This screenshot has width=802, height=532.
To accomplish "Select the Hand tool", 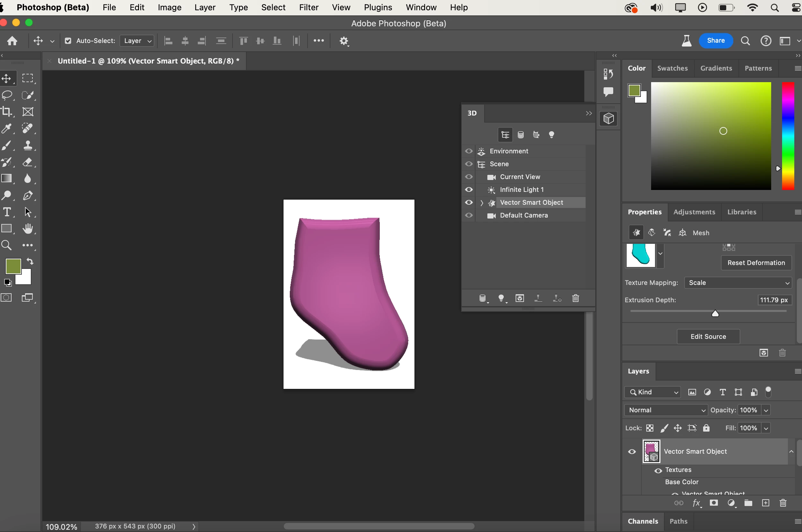I will [x=28, y=229].
